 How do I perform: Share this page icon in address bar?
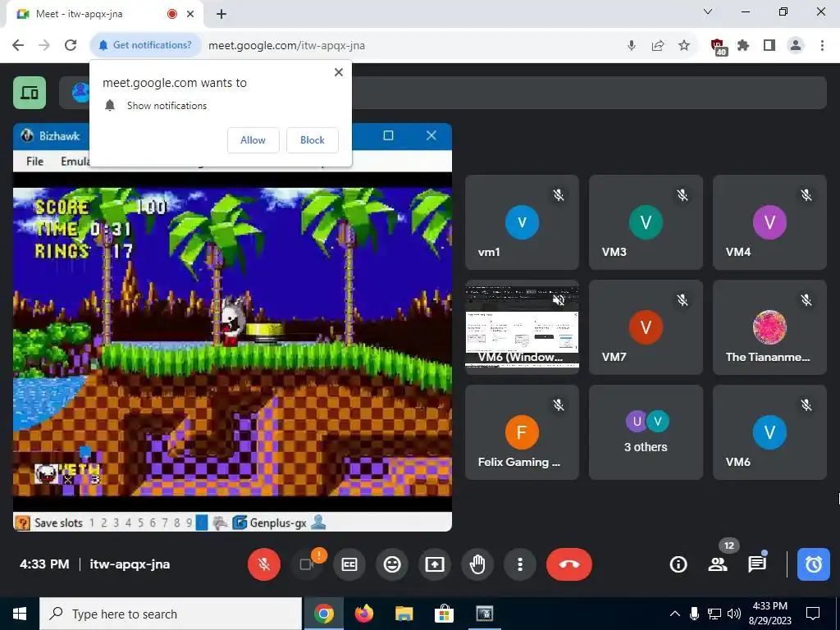[658, 46]
